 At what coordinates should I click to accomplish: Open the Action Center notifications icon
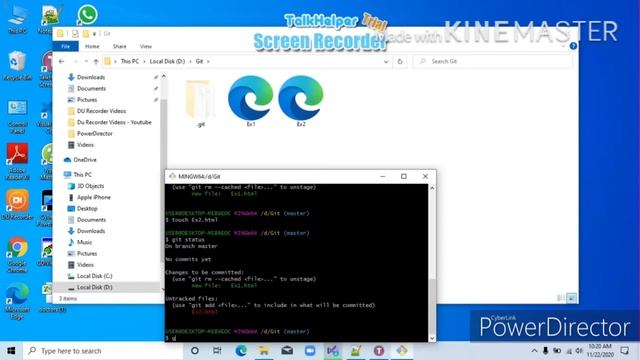tap(624, 351)
